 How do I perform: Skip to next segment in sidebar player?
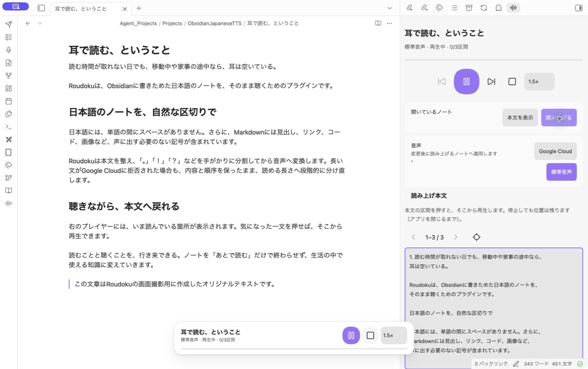491,82
